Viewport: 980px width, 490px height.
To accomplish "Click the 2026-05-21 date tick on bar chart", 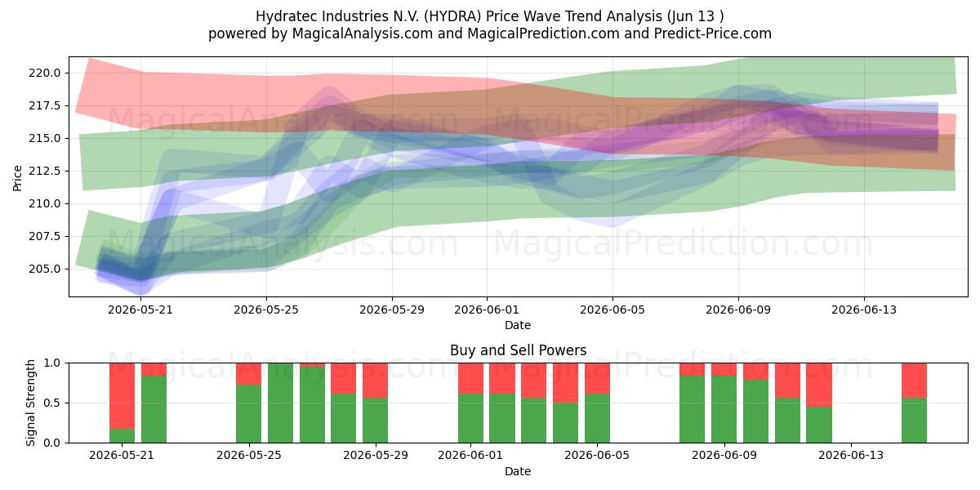I will (x=122, y=456).
